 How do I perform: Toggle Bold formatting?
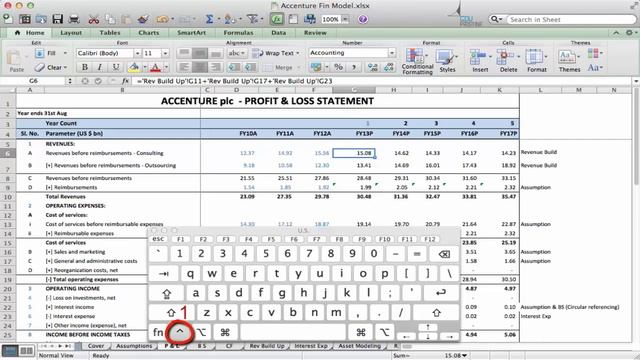[x=84, y=67]
